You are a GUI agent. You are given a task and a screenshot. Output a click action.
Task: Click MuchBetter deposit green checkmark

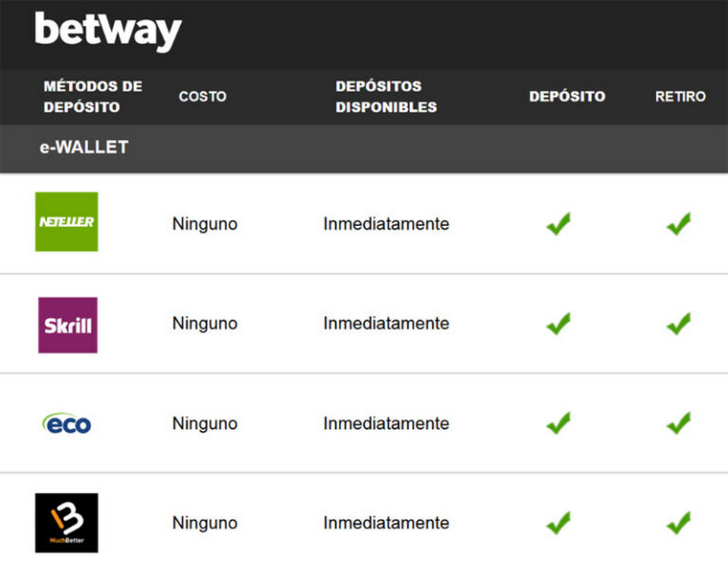coord(558,523)
